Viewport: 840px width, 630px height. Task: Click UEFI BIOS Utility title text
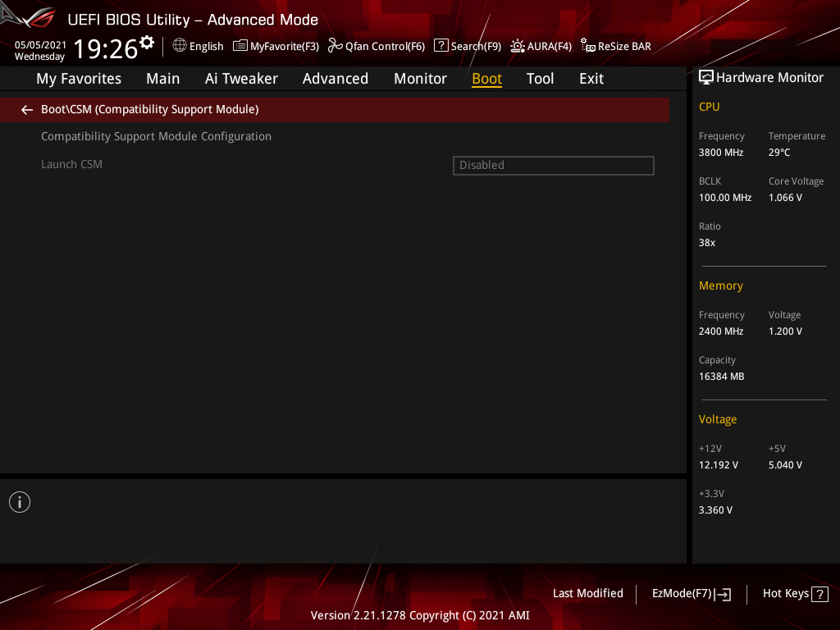pyautogui.click(x=193, y=20)
